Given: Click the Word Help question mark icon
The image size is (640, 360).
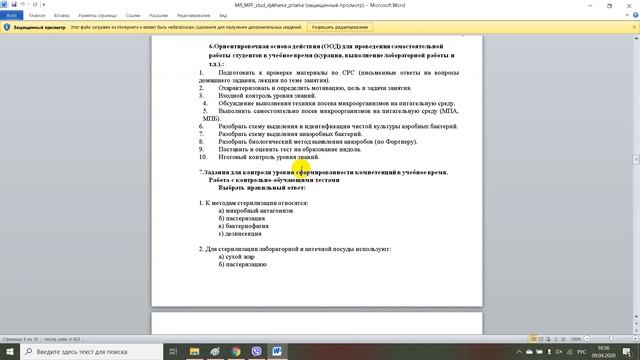Looking at the screenshot, I should coord(636,15).
